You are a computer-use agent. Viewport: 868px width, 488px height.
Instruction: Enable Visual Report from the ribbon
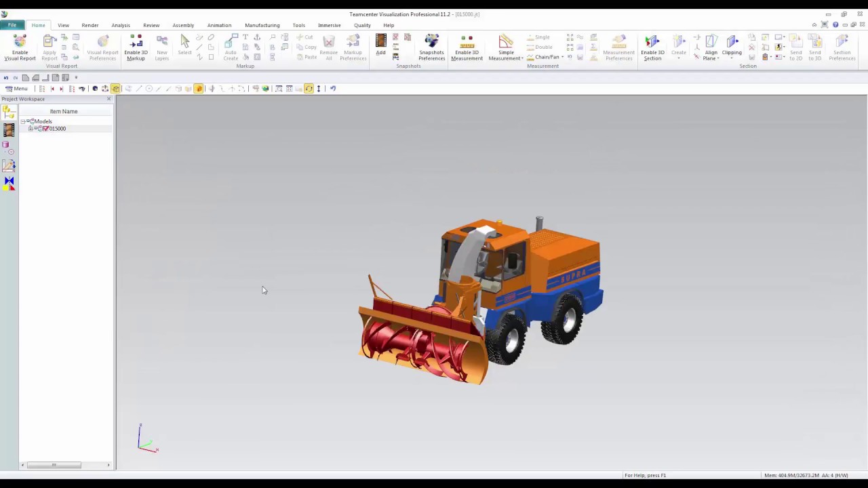[20, 49]
